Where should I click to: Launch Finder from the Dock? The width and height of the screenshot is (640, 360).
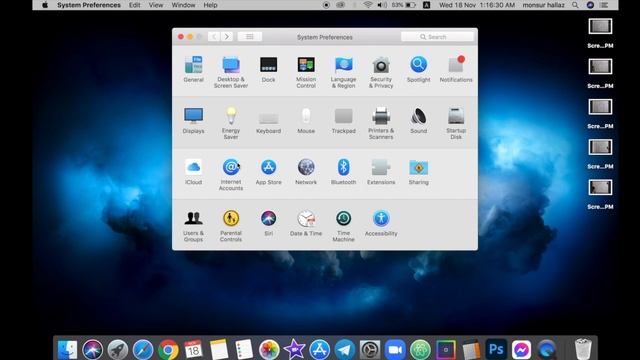67,349
